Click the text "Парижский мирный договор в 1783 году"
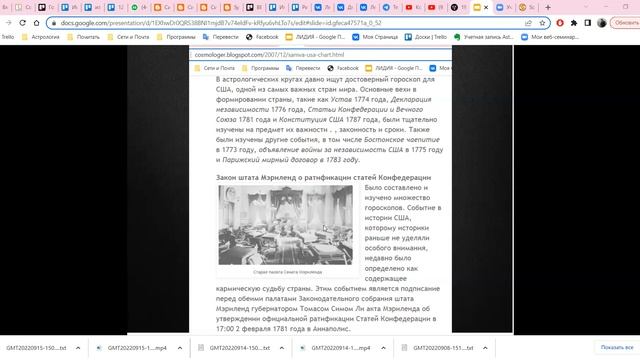Viewport: 640px width, 360px height. 290,160
